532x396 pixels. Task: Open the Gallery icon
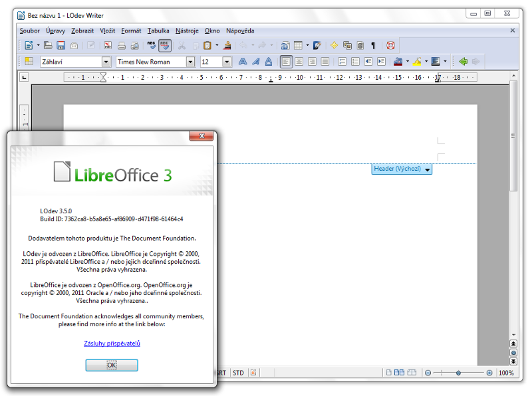347,45
